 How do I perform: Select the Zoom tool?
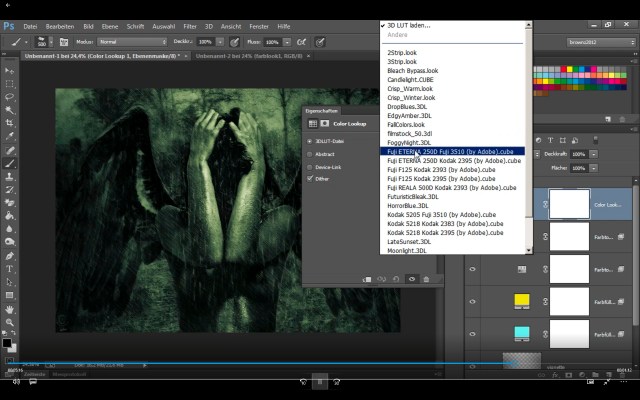(9, 322)
